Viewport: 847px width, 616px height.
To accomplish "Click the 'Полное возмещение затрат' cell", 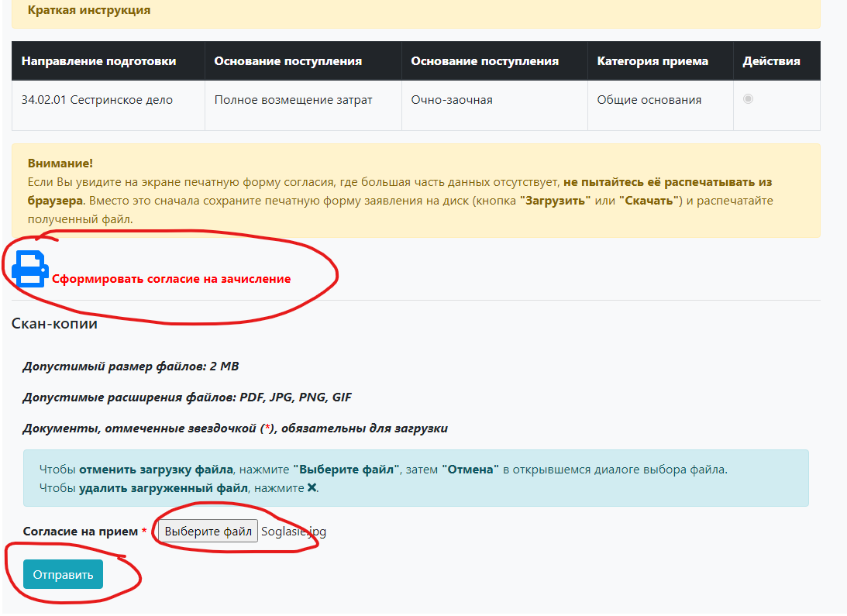I will [294, 100].
